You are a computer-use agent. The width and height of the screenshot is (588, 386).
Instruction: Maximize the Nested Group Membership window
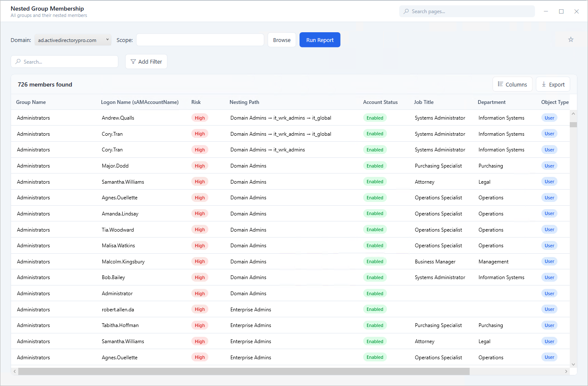(561, 11)
